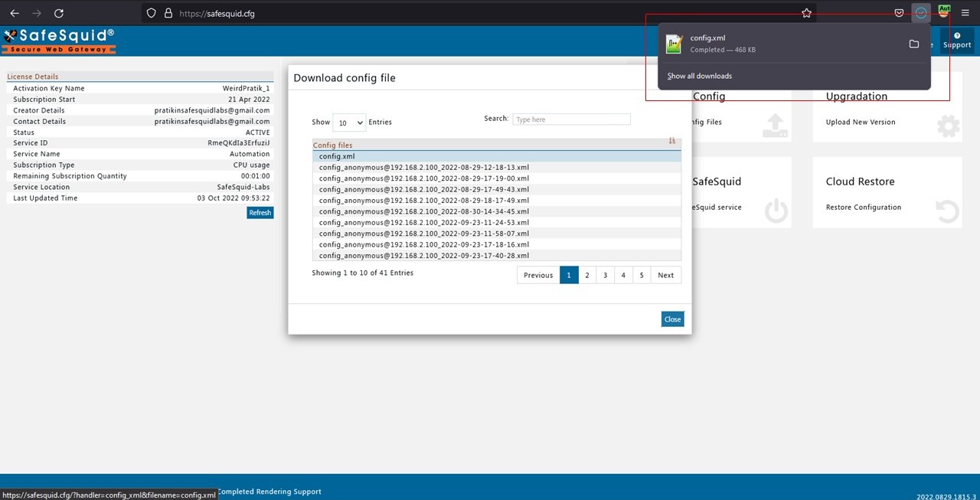The image size is (980, 500).
Task: Click Upload New Version link
Action: [x=861, y=122]
